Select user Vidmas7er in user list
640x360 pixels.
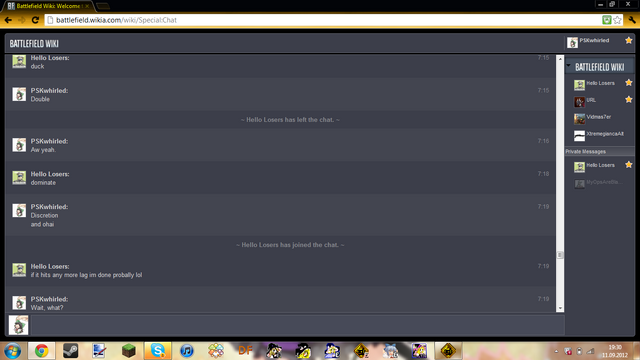599,118
